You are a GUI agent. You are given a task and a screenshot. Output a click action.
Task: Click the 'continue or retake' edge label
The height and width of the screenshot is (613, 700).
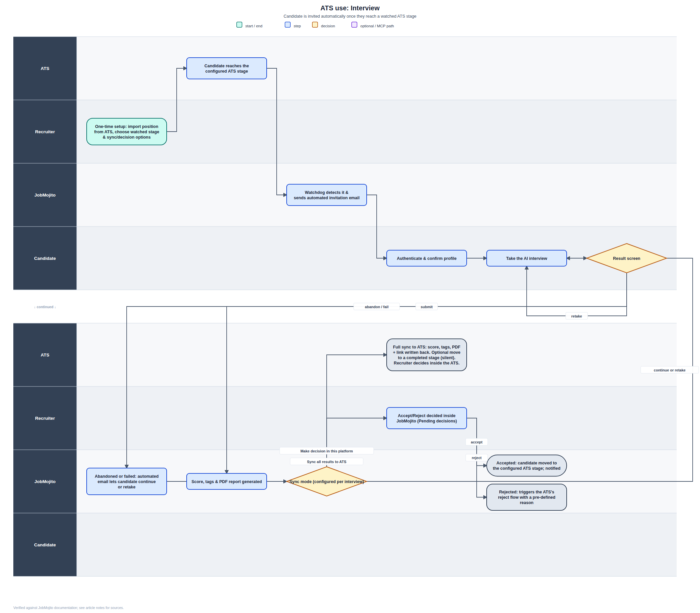click(669, 370)
